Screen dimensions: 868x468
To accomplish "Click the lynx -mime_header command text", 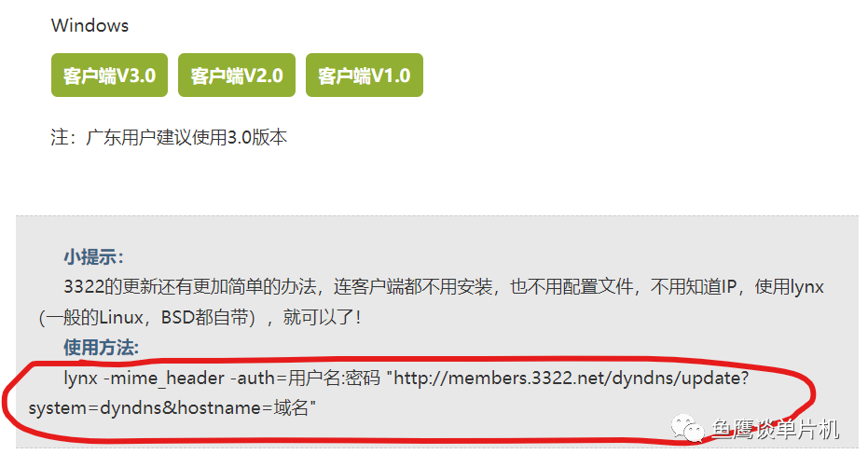I will coord(144,379).
